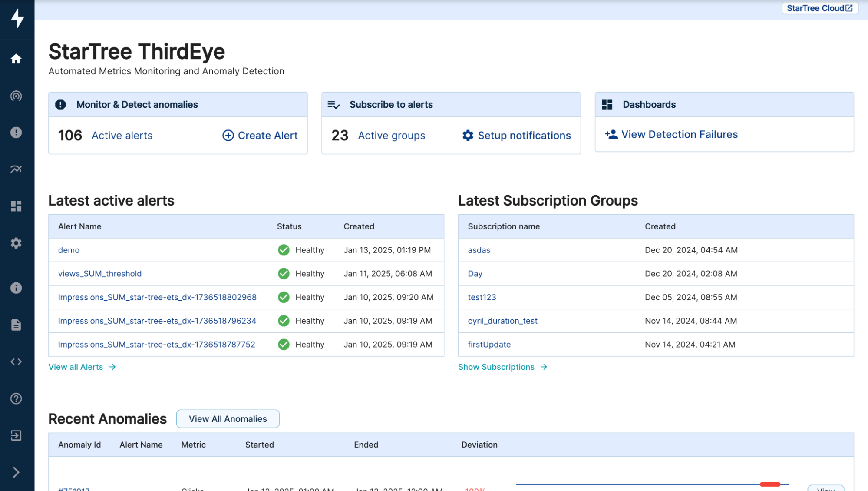Click the View All Anomalies button
Image resolution: width=868 pixels, height=491 pixels.
click(228, 419)
